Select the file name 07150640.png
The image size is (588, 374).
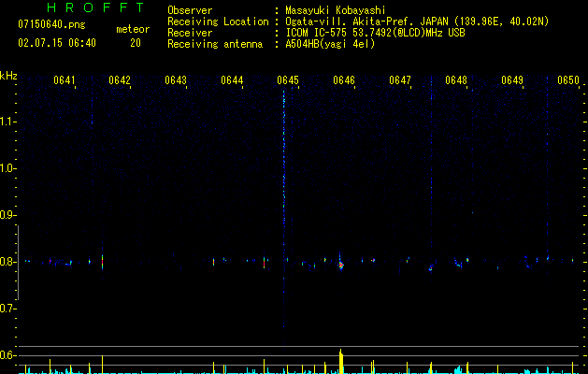51,25
